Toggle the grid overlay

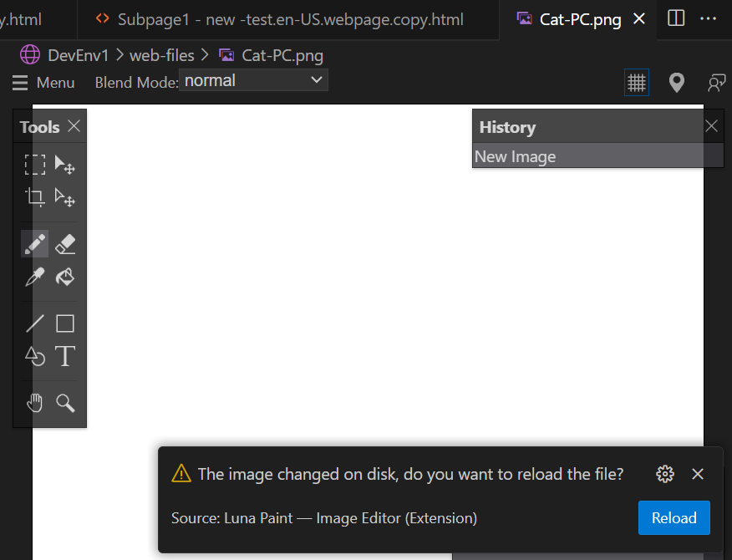click(x=636, y=82)
